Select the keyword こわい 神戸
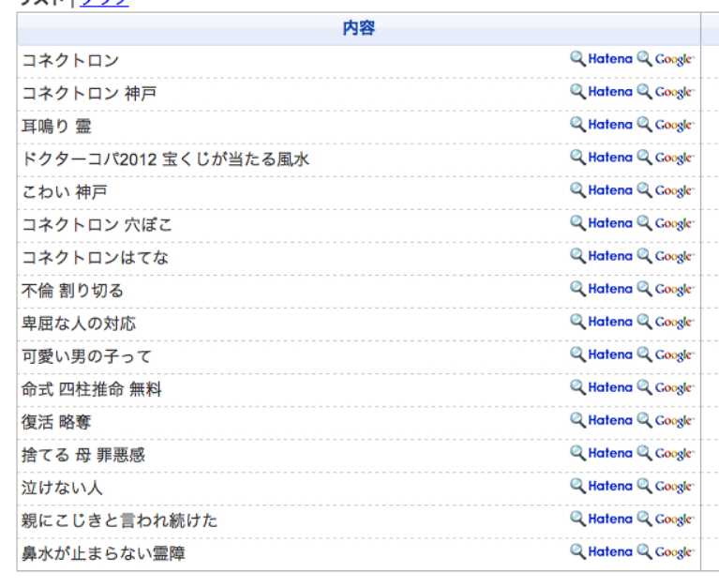The image size is (719, 588). tap(65, 192)
